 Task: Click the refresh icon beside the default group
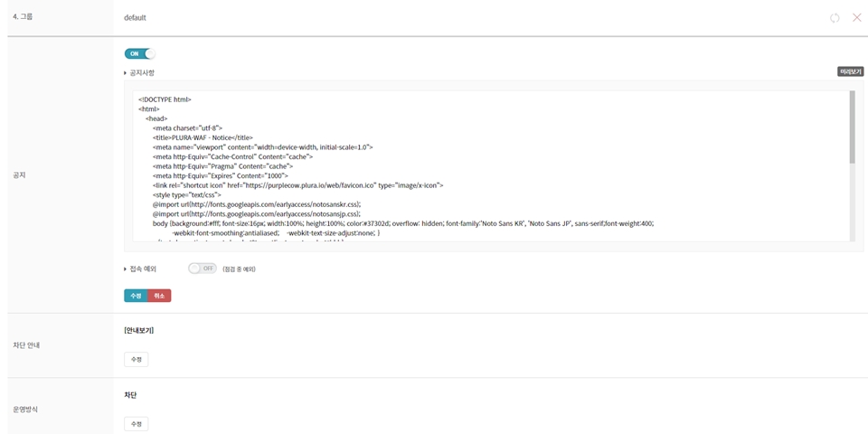(835, 17)
